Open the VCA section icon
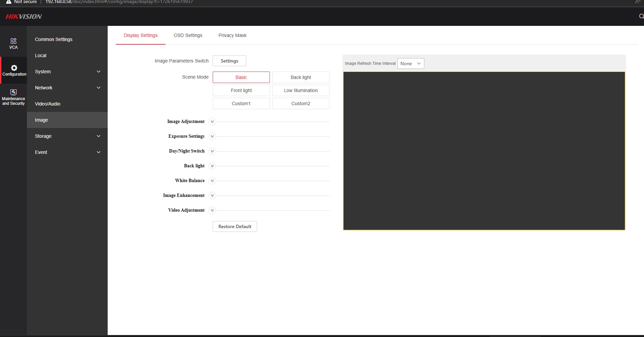Screen dimensions: 644x337 coord(13,41)
